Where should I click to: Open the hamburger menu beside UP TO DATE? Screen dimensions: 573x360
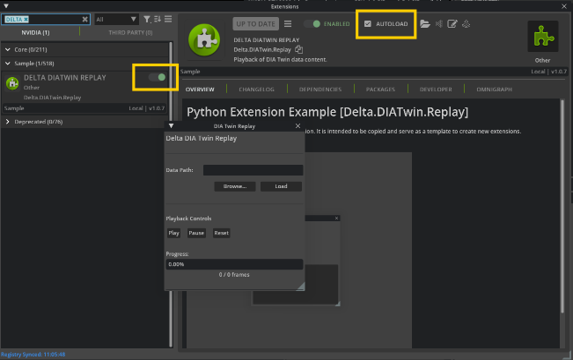point(288,24)
